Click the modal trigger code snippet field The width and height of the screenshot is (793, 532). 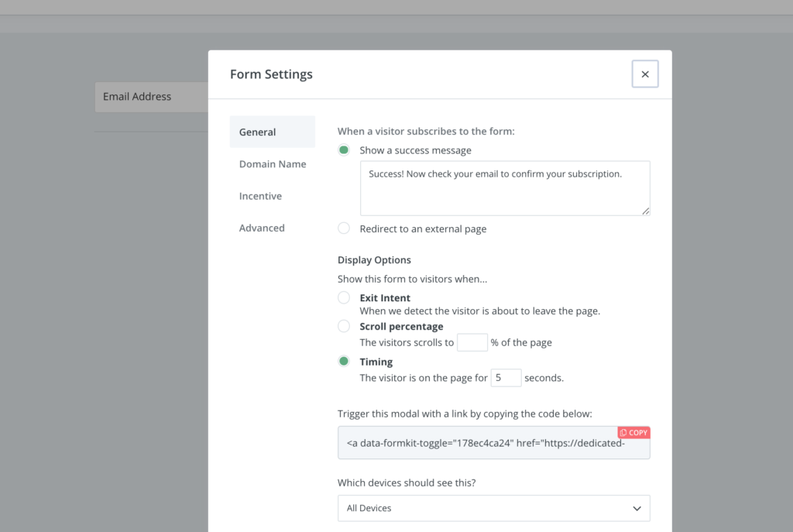point(480,444)
